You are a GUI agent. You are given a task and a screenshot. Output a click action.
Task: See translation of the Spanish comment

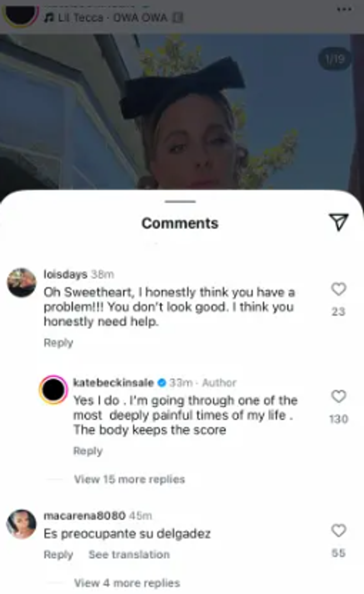(129, 554)
